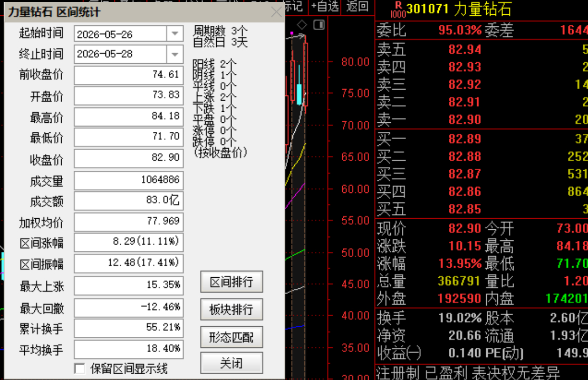Viewport: 588px width, 380px height.
Task: Enable the 保留区间显示线 checkbox
Action: 80,369
